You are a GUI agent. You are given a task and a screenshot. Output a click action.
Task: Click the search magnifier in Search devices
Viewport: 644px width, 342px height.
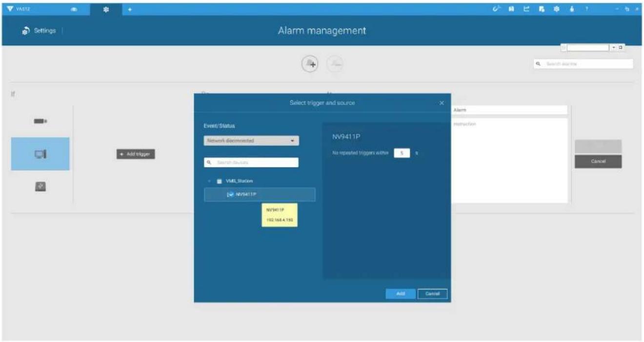(x=209, y=162)
